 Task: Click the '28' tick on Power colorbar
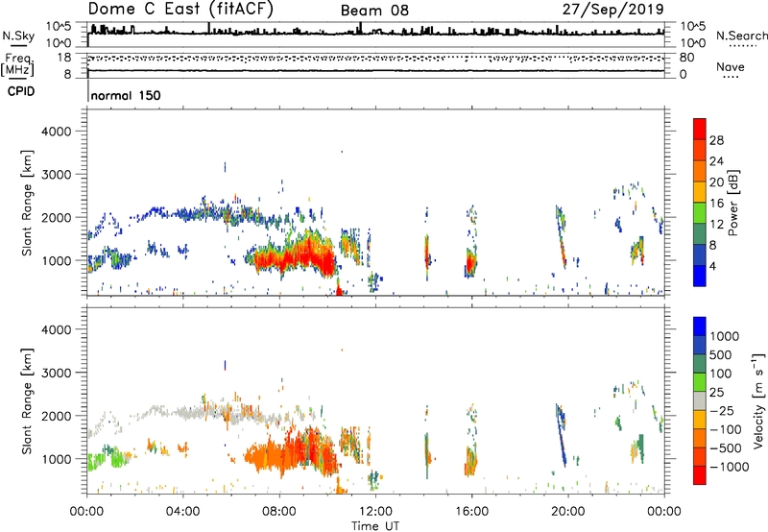pyautogui.click(x=716, y=140)
